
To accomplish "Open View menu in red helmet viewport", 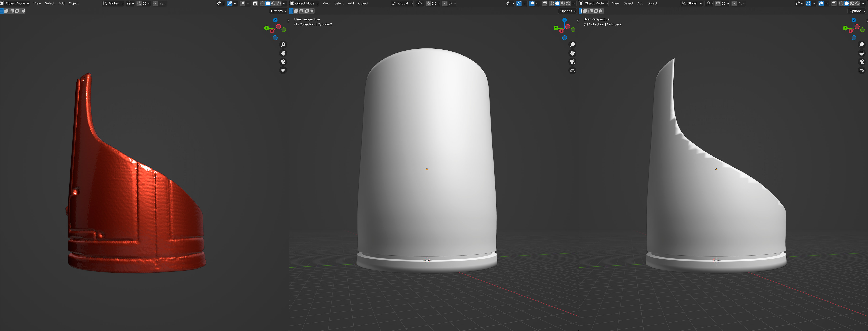I will coord(37,3).
